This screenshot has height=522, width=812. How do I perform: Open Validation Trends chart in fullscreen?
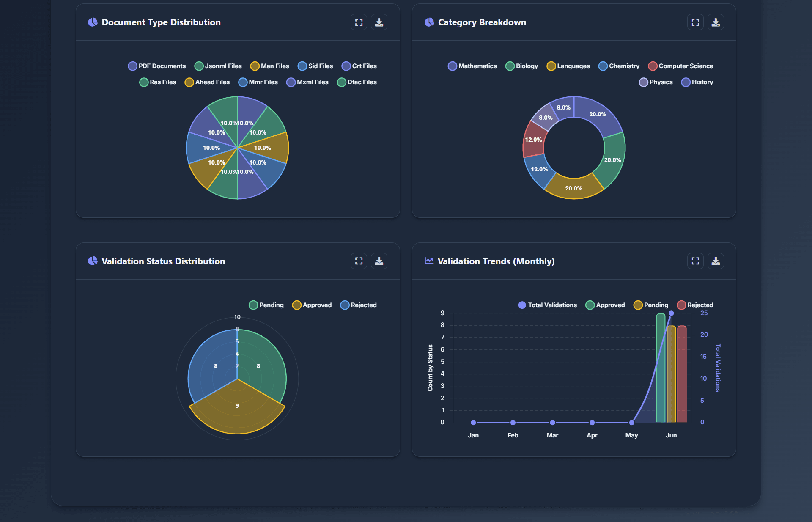[695, 261]
